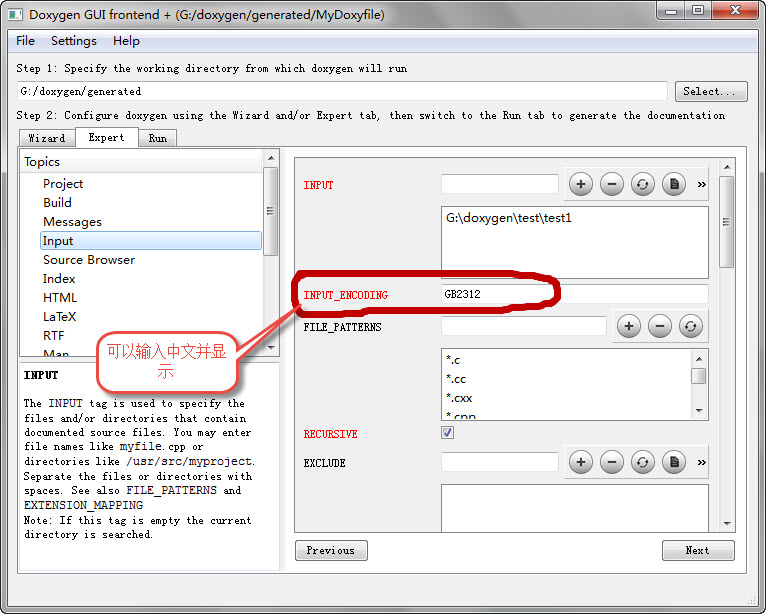Click the FILE_PATTERNS text field
Image resolution: width=766 pixels, height=614 pixels.
pos(524,326)
